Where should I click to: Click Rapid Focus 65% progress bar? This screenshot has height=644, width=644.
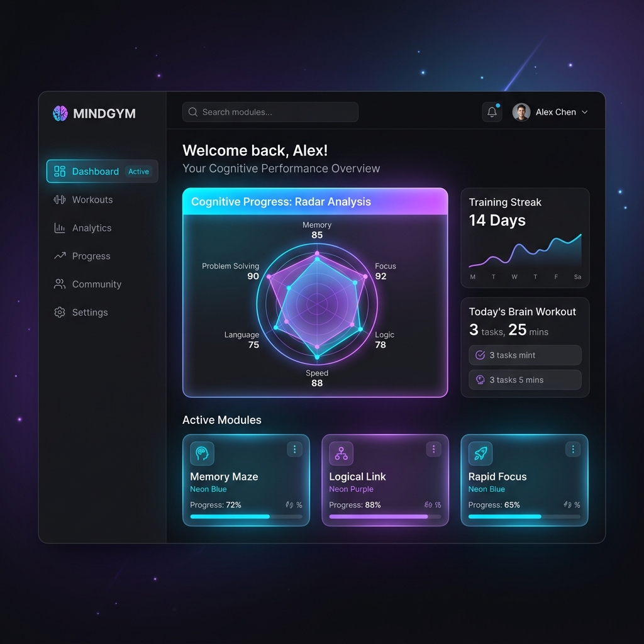[525, 517]
